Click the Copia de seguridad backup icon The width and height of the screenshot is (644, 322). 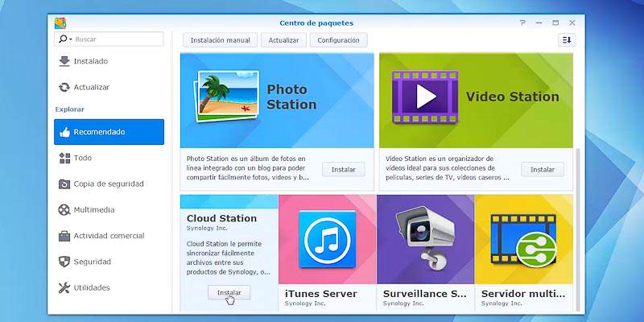64,184
